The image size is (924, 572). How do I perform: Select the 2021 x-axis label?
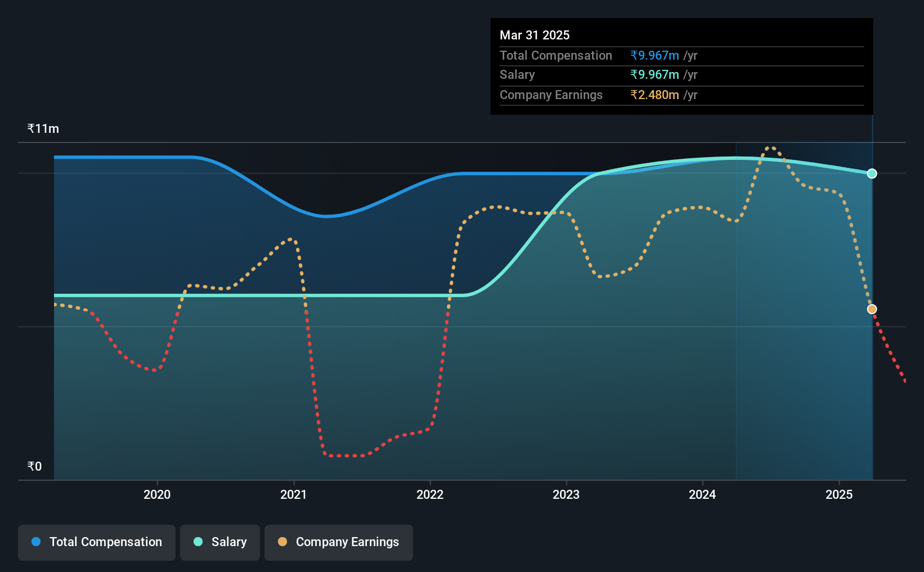click(294, 494)
